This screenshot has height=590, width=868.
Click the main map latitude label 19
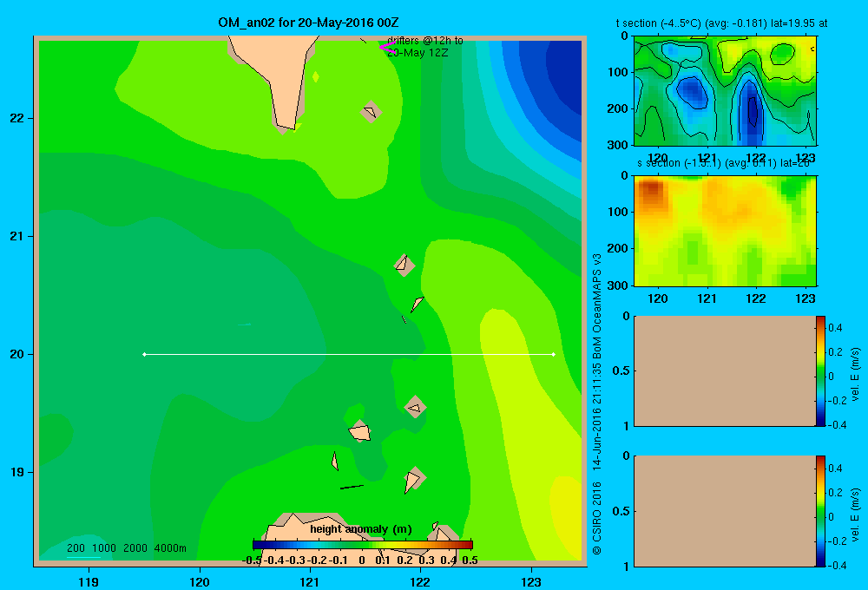17,472
